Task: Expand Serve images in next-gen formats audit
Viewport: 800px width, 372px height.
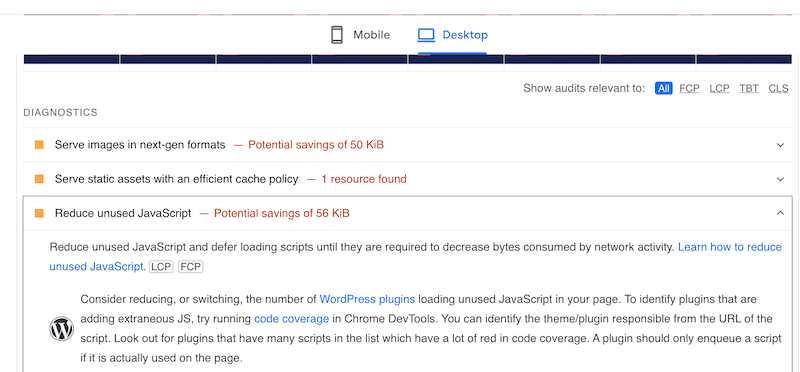Action: pos(780,145)
